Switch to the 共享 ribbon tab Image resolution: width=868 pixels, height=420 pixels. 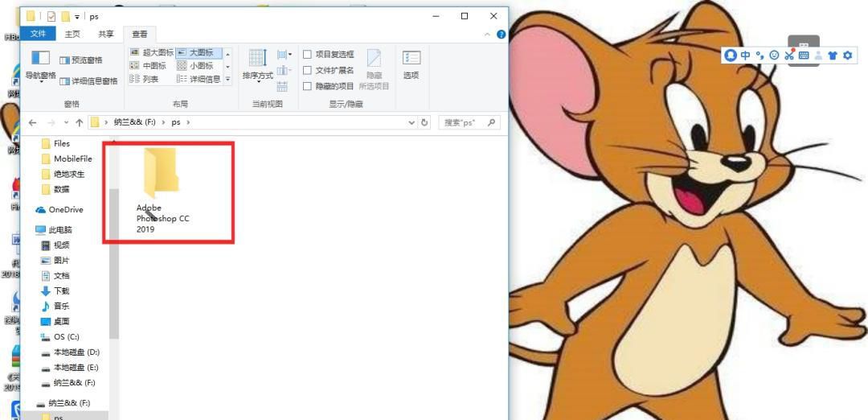[x=106, y=34]
